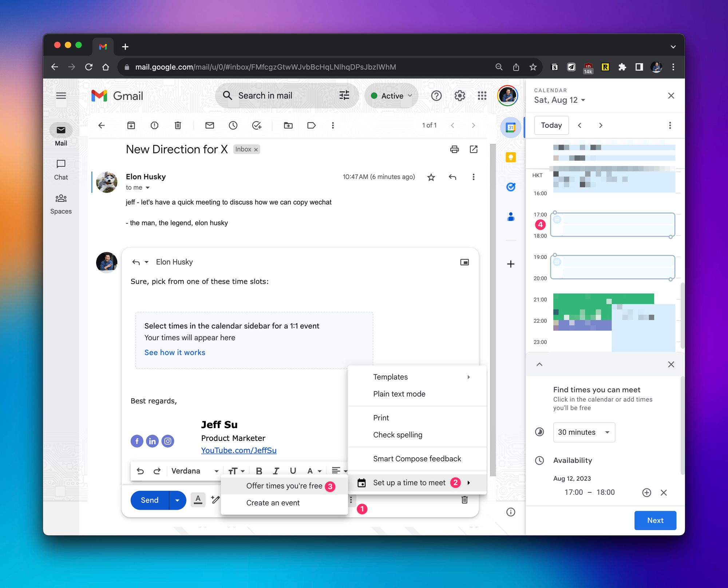728x588 pixels.
Task: Discard the draft with trash icon
Action: coord(464,500)
